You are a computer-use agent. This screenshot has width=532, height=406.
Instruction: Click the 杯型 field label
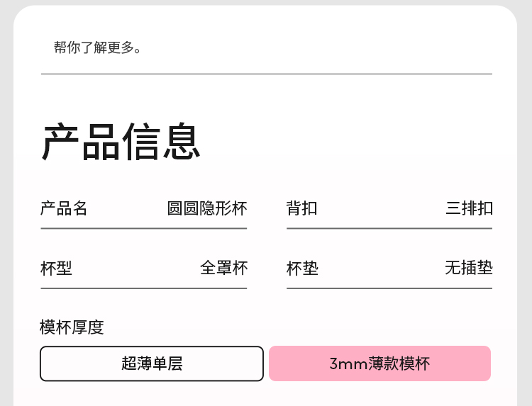click(56, 269)
